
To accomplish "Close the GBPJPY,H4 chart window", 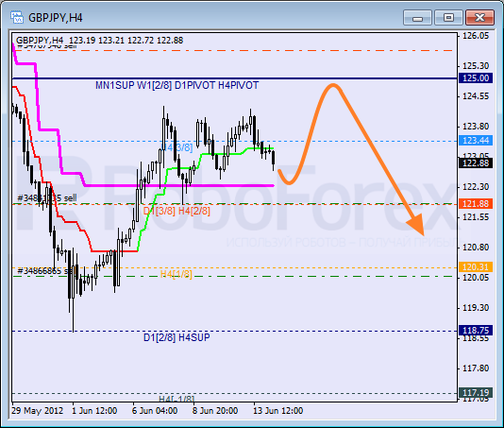I will 479,18.
